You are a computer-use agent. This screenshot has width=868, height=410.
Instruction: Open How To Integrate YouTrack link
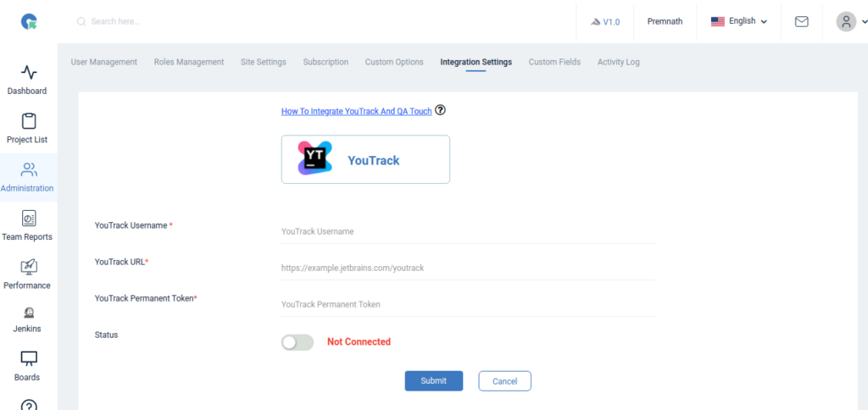coord(356,111)
